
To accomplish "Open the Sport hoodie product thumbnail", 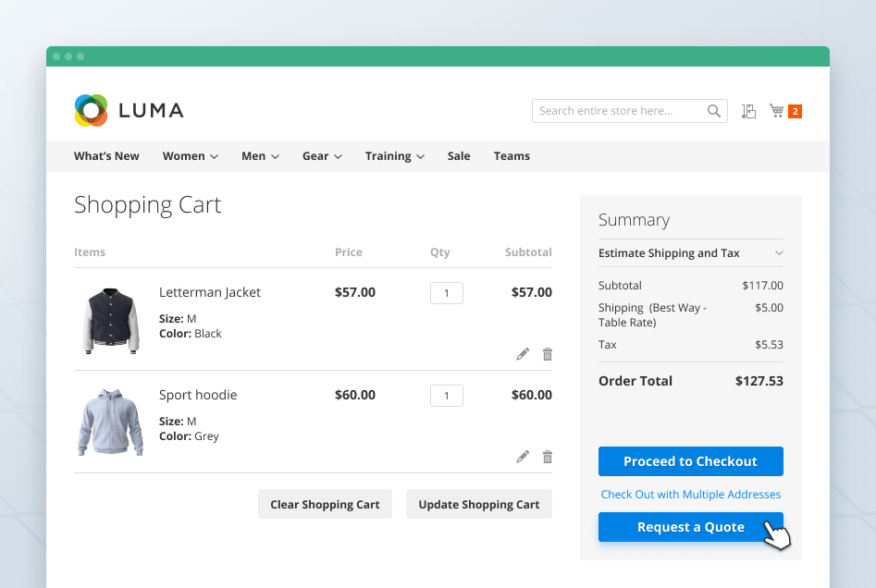I will [110, 423].
